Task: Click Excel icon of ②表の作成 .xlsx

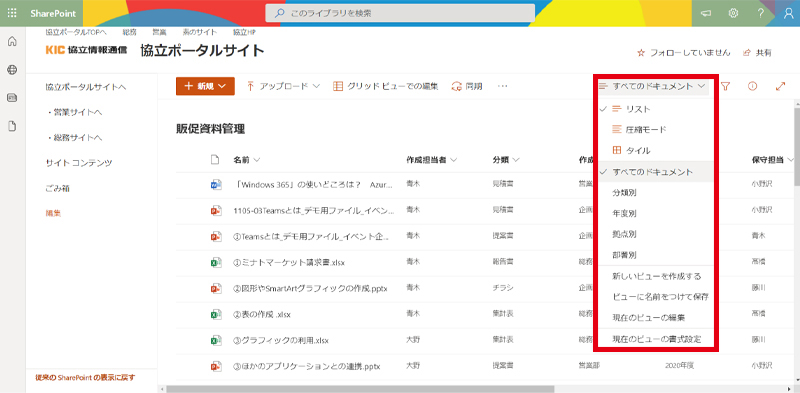Action: coord(216,314)
